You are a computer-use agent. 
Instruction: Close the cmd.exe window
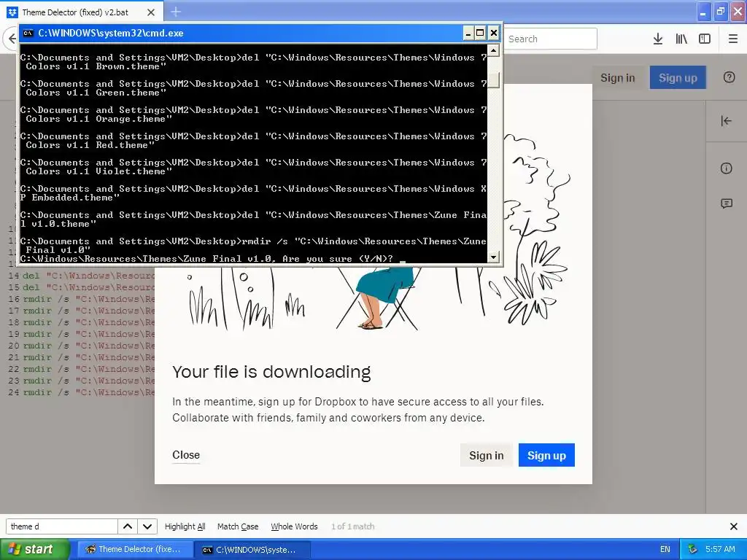coord(494,33)
